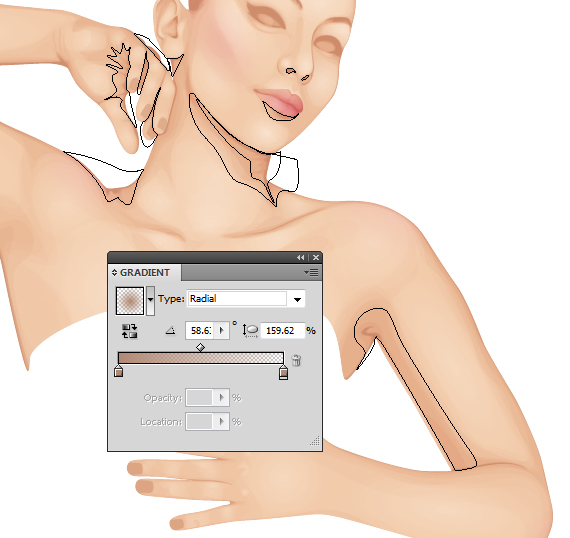570x538 pixels.
Task: Select the right gradient color stop
Action: [284, 373]
